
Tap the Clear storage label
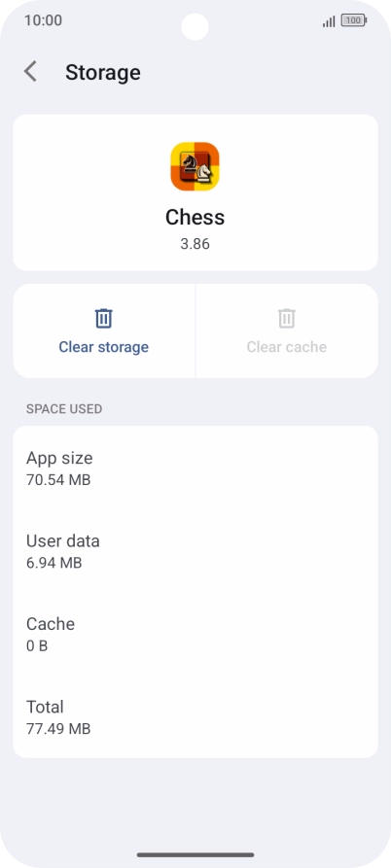(103, 347)
